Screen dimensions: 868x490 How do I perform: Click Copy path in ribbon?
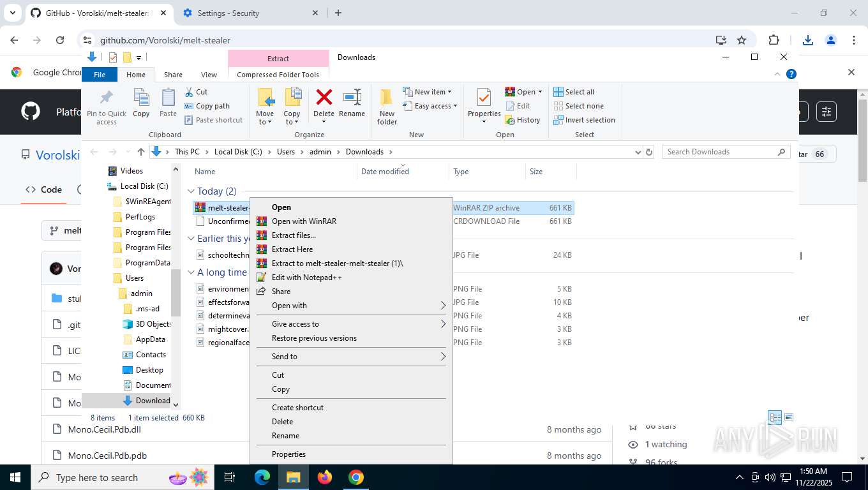coord(207,106)
